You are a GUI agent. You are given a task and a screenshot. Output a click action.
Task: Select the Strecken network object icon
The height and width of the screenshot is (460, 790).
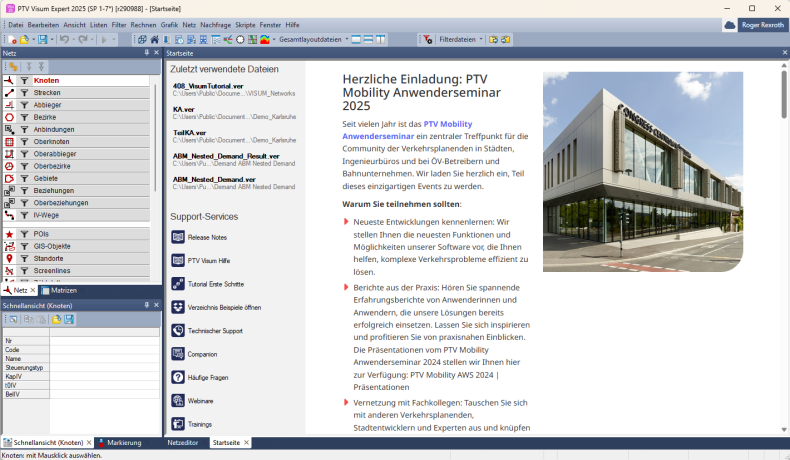[x=9, y=92]
